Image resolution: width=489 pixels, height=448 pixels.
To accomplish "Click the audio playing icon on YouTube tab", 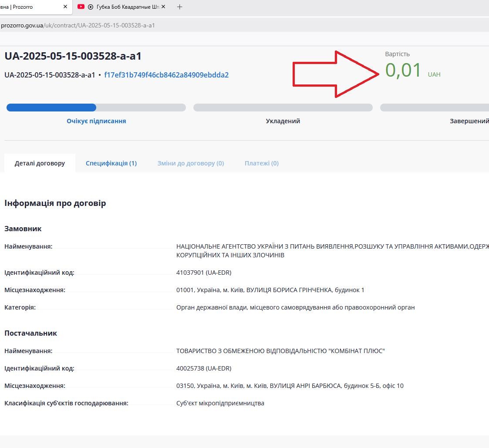I will [91, 7].
